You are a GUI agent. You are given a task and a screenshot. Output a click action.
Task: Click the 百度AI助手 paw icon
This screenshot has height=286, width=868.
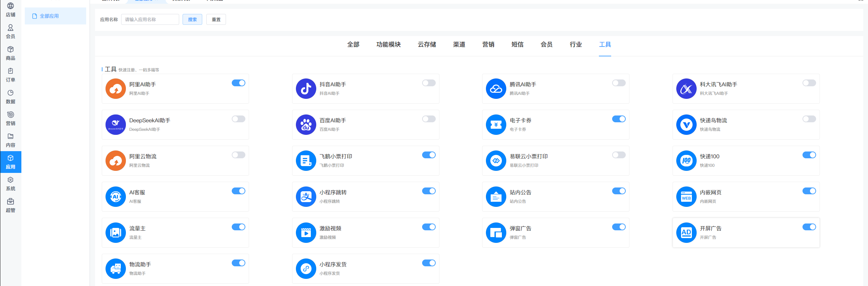coord(306,125)
